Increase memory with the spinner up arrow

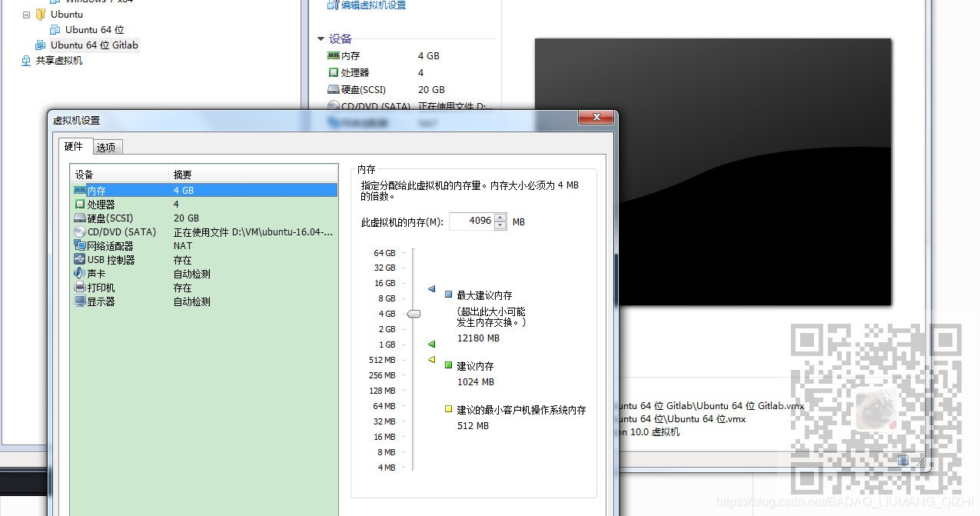[500, 217]
